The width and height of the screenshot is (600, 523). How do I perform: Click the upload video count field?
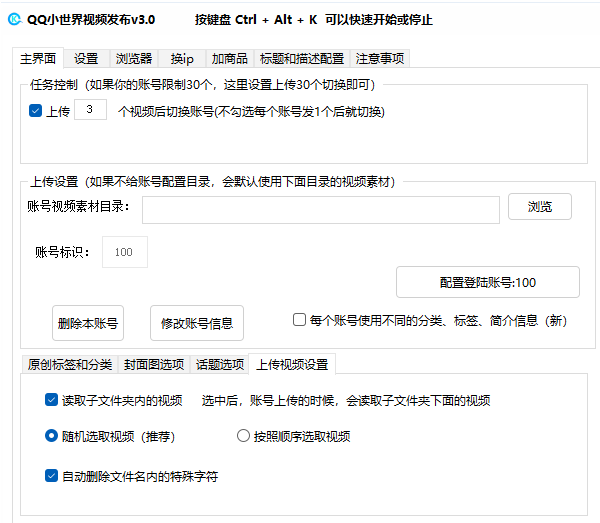coord(90,110)
